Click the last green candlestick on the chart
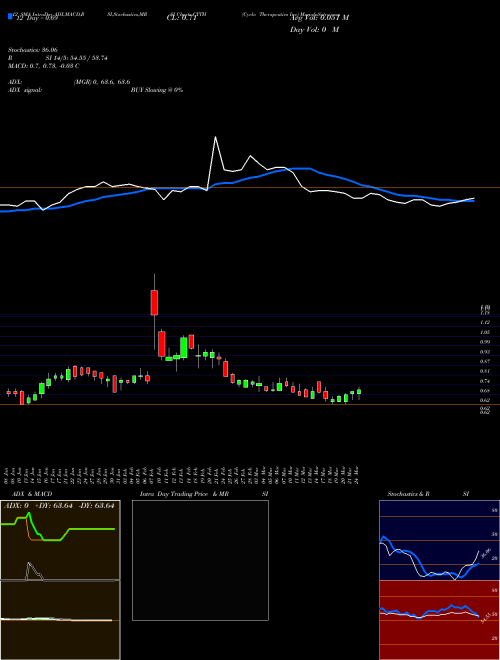Viewport: 500px width, 660px height. 359,392
